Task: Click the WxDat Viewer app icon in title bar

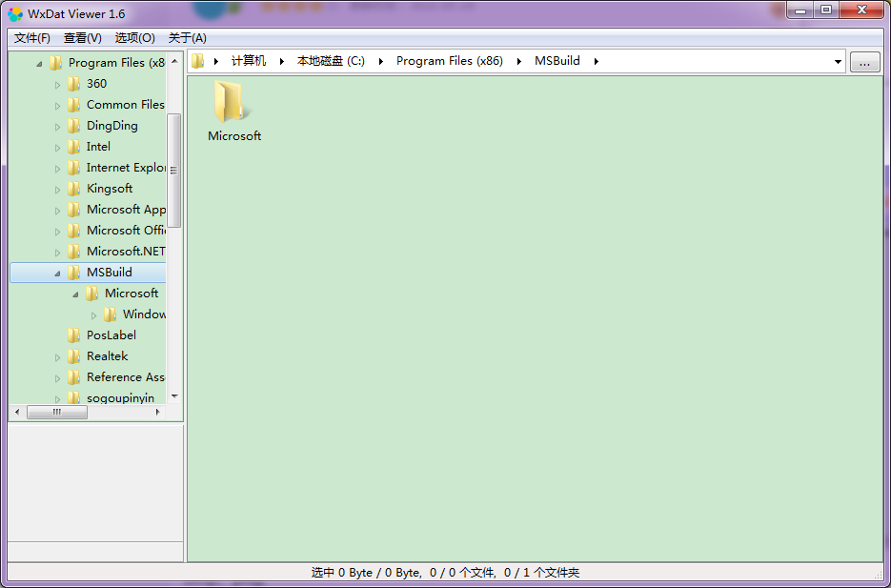Action: pyautogui.click(x=15, y=14)
